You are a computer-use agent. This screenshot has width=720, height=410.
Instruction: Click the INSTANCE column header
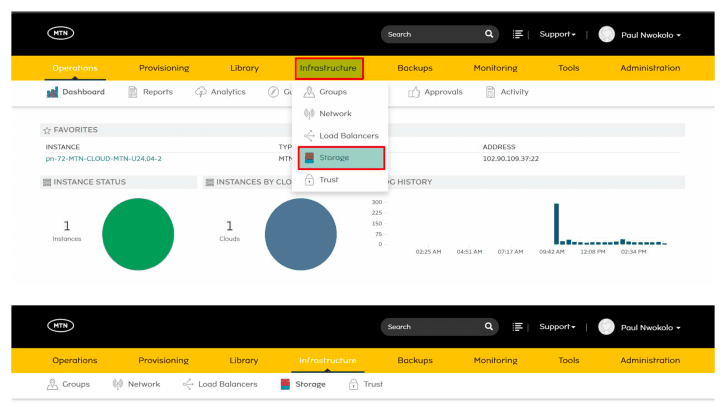pos(62,147)
